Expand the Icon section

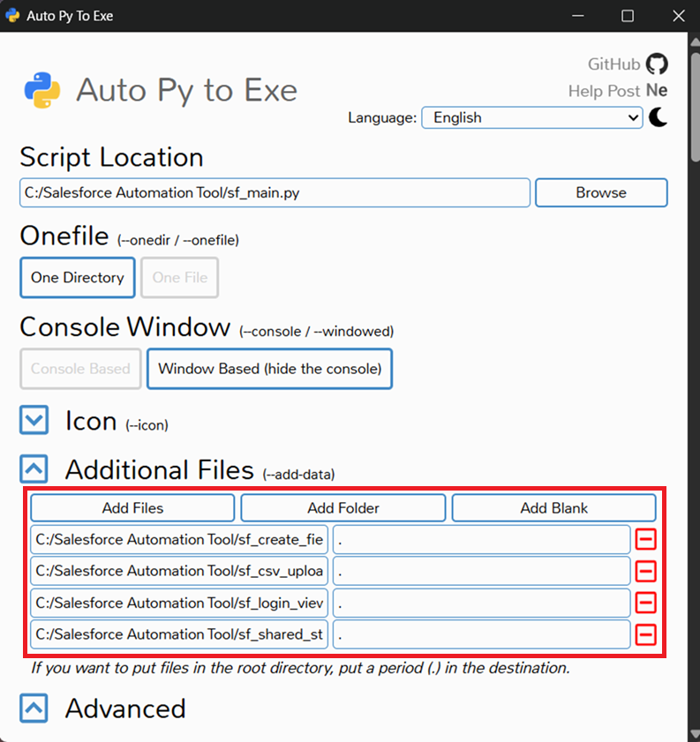[x=34, y=421]
